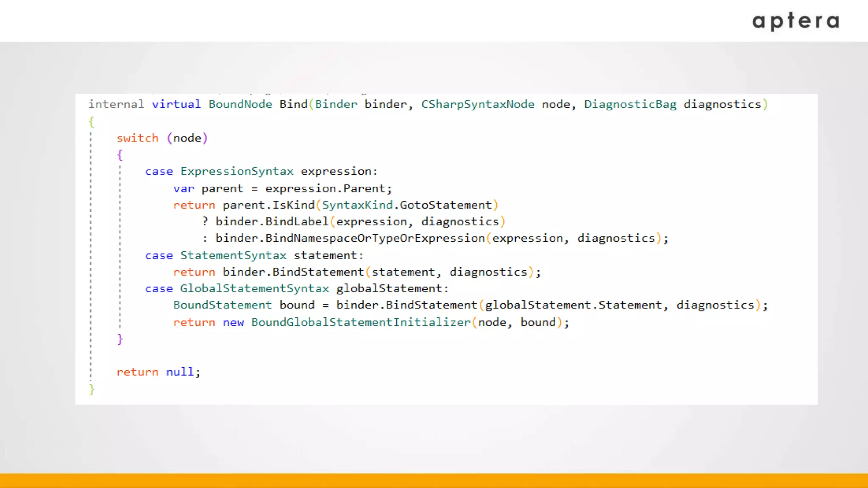
Task: Click the 'CSharpSyntaxNode' parameter type
Action: (478, 104)
